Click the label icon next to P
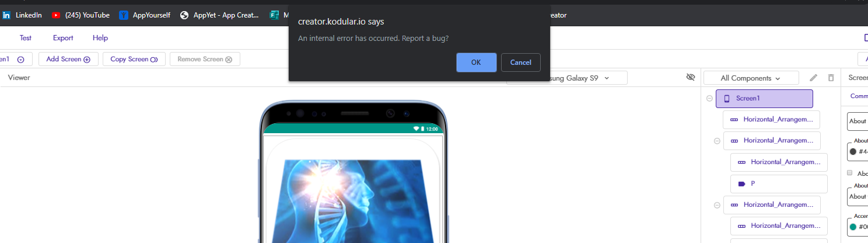868x243 pixels. point(741,183)
